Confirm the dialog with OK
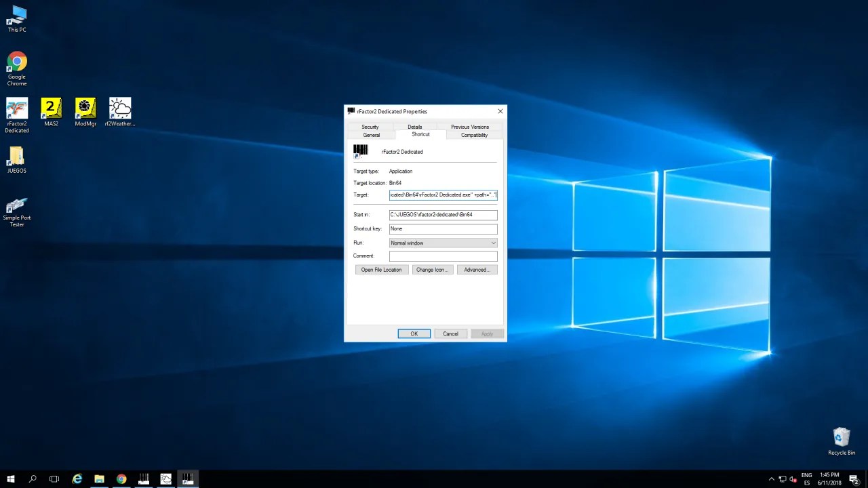This screenshot has width=868, height=488. (414, 333)
